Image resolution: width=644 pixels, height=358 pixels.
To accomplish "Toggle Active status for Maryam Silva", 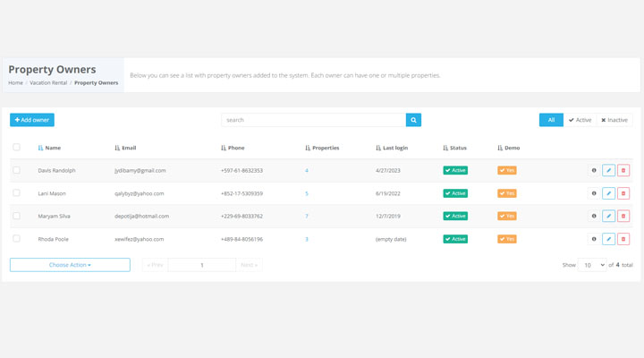I will pos(455,216).
